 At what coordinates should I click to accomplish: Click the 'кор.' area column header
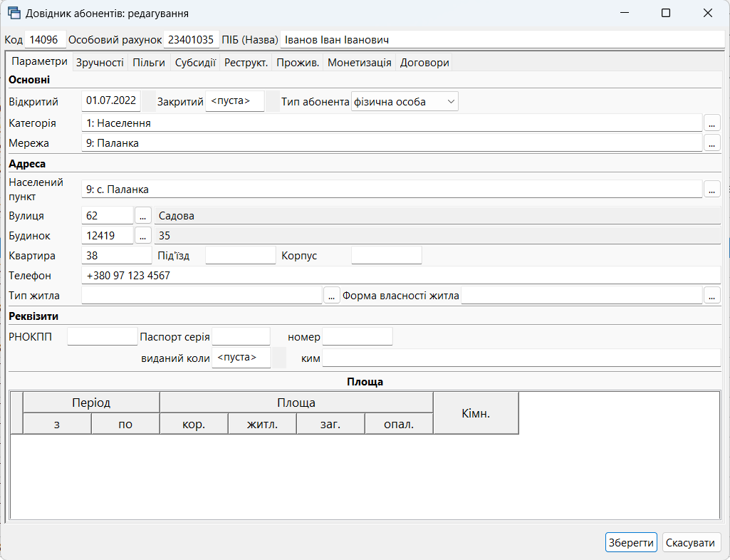(x=194, y=424)
